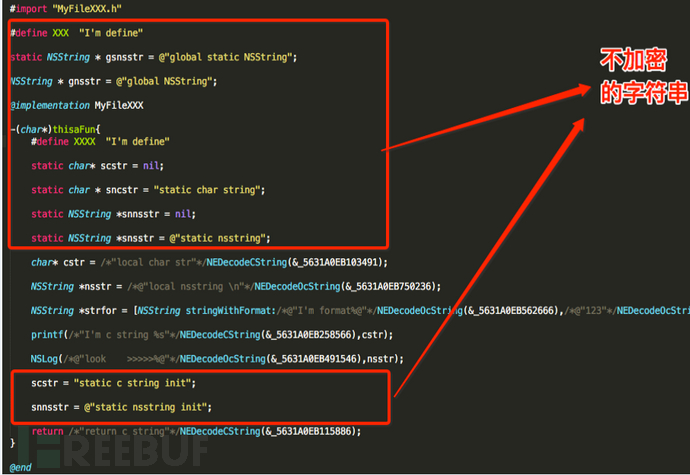Click the closing brace of thisaFun
Screen dimensions: 690x475
coord(12,443)
